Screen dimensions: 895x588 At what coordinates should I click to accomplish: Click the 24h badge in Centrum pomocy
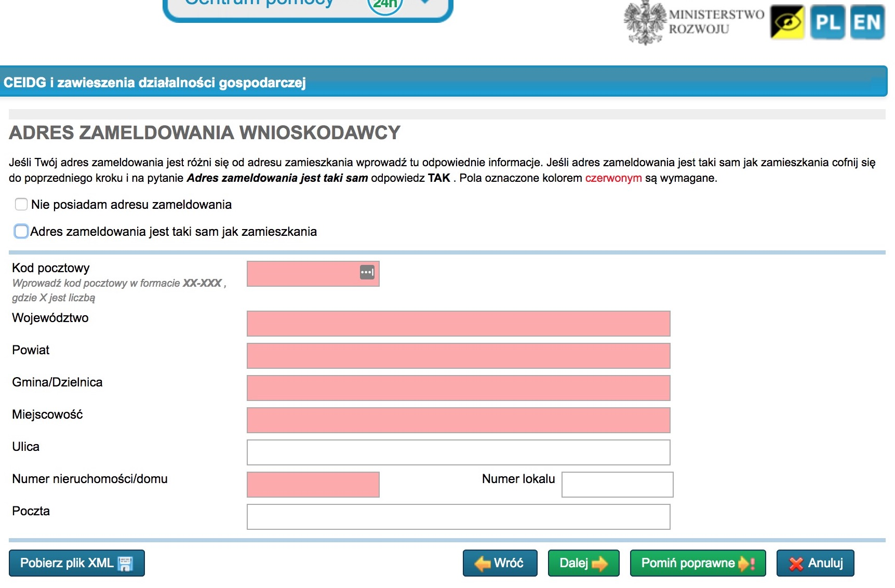[385, 4]
